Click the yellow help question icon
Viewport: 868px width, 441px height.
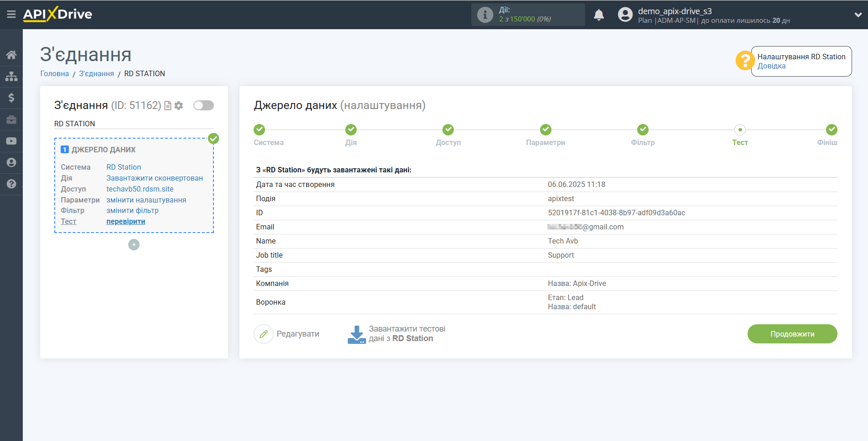[x=745, y=60]
